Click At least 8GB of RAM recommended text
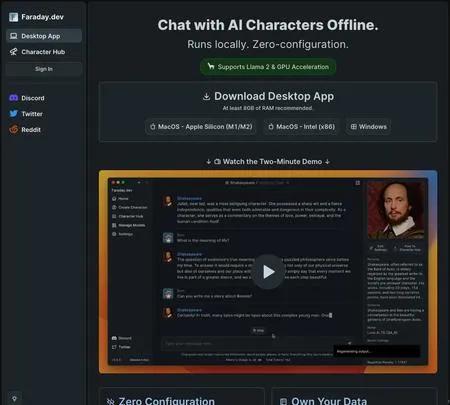 268,108
